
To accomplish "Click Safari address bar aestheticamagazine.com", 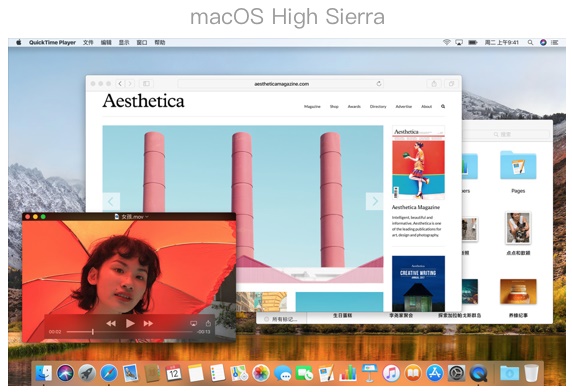I will [281, 84].
